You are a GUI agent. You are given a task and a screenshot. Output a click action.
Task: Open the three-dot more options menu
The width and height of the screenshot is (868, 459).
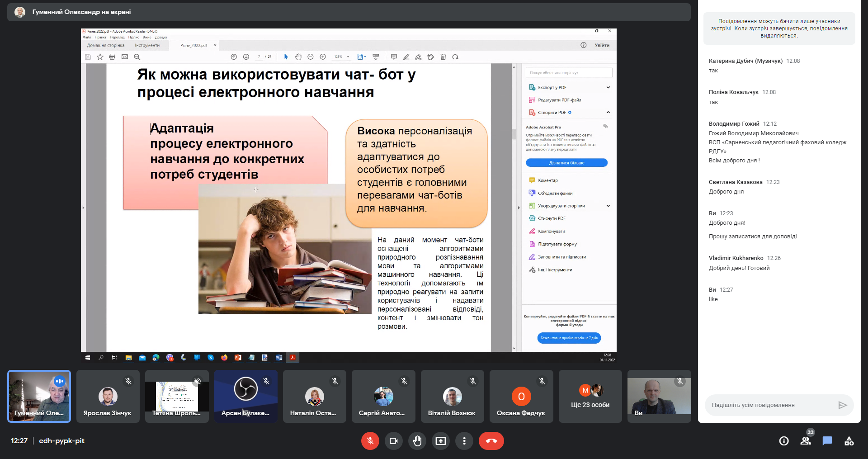pyautogui.click(x=464, y=441)
